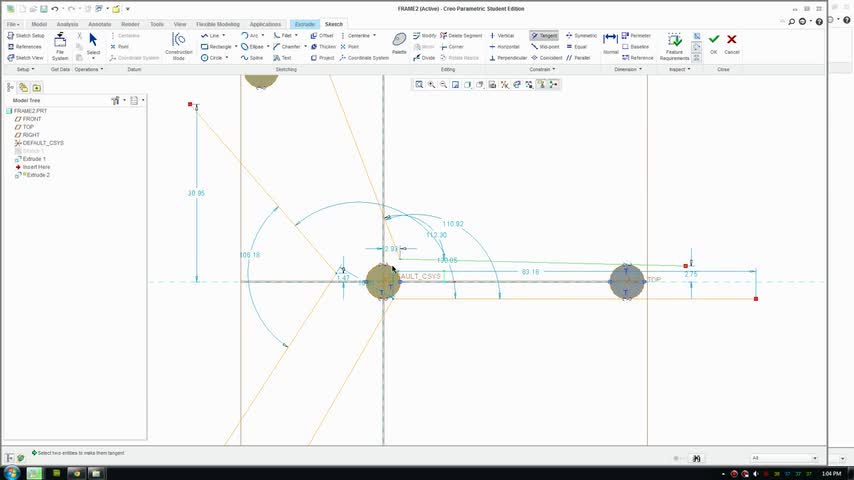Click the Sketch View button
Image resolution: width=854 pixels, height=480 pixels.
click(25, 58)
